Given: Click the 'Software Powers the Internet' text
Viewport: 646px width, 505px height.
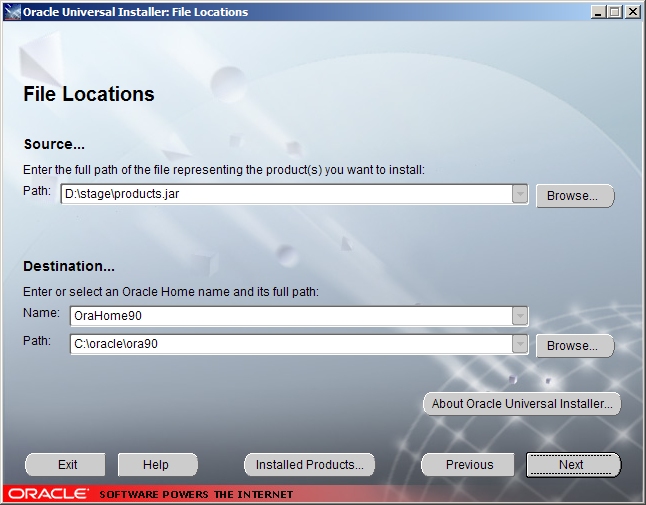Looking at the screenshot, I should [x=196, y=494].
